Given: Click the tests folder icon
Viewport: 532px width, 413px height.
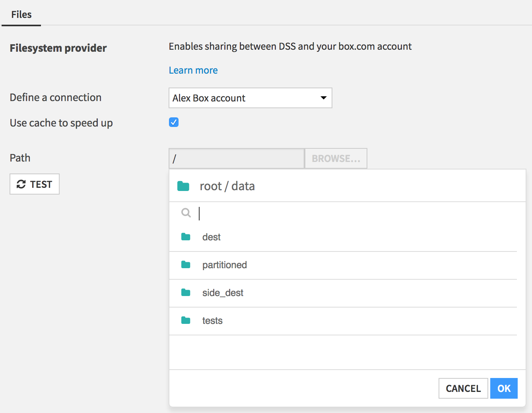Looking at the screenshot, I should coord(186,321).
